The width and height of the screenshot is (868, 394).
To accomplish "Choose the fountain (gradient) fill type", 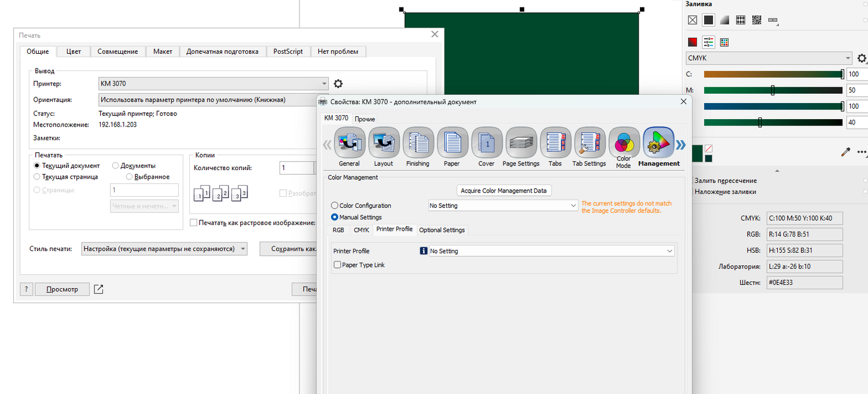I will tap(724, 20).
